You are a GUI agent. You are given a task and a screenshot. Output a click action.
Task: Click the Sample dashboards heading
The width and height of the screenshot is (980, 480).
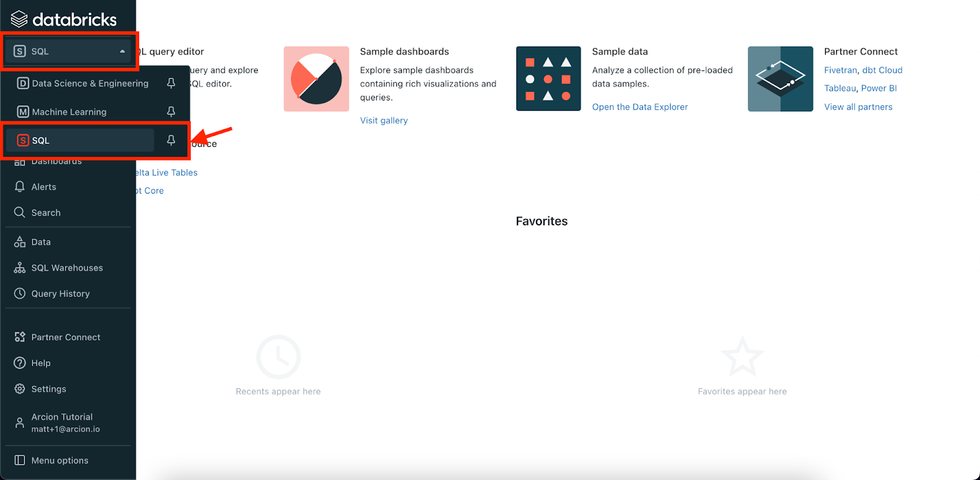(404, 51)
